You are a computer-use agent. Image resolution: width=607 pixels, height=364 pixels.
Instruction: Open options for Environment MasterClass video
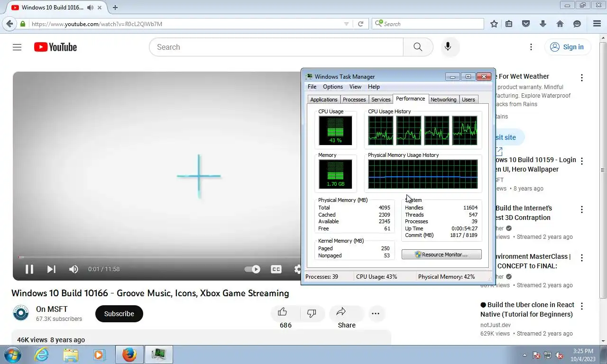(x=582, y=258)
